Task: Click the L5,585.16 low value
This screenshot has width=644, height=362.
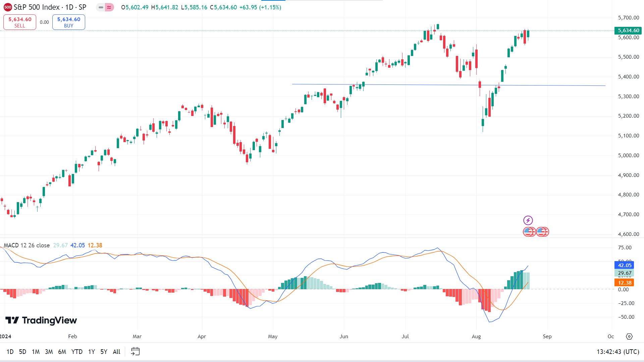Action: [x=194, y=7]
